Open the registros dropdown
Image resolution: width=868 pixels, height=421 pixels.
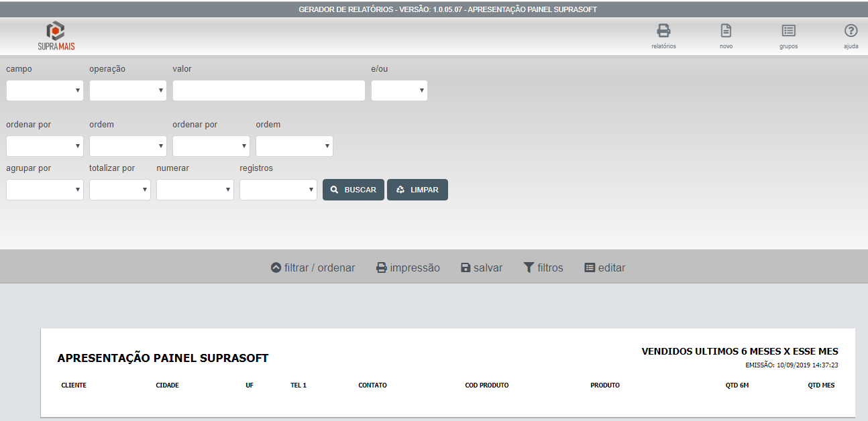click(278, 190)
